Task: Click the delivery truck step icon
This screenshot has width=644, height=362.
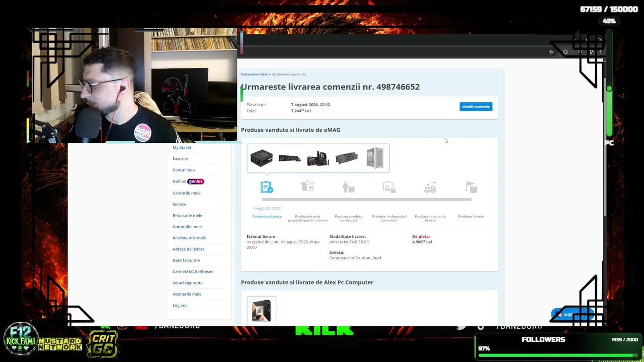Action: [430, 187]
